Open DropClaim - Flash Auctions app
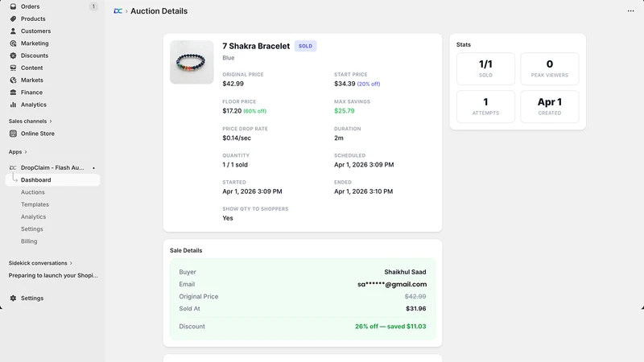 point(52,168)
